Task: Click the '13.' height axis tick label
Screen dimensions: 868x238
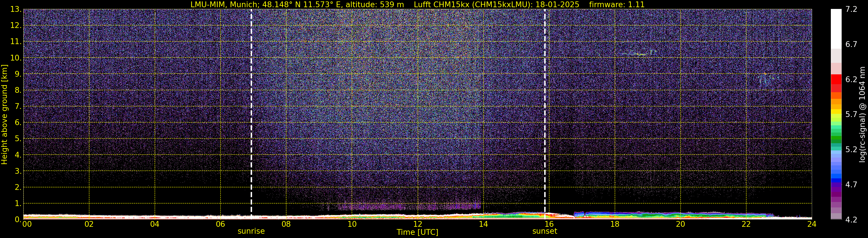Action: [x=16, y=10]
